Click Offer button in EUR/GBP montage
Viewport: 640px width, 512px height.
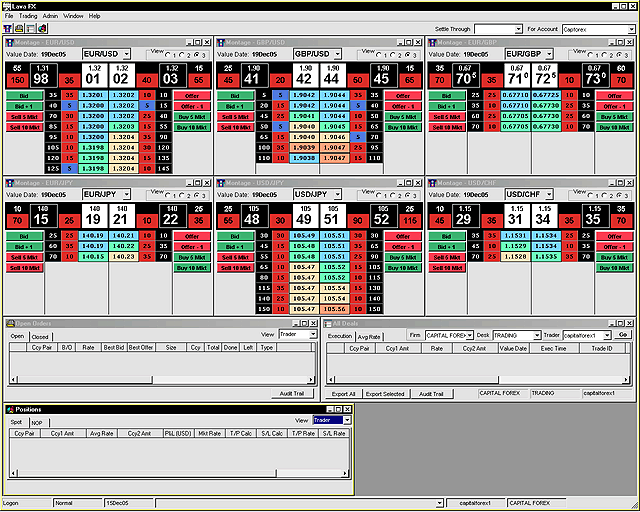pyautogui.click(x=614, y=96)
